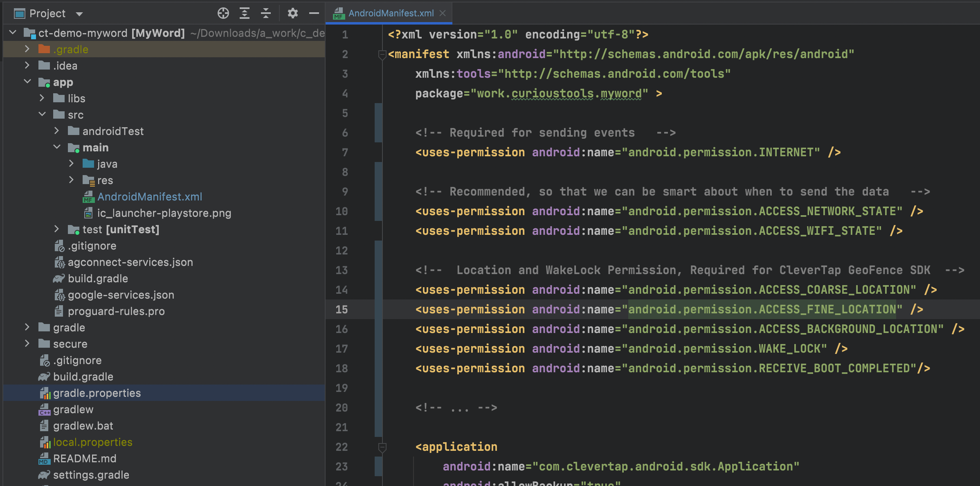Select settings.gradle file
This screenshot has height=486, width=980.
[x=91, y=475]
